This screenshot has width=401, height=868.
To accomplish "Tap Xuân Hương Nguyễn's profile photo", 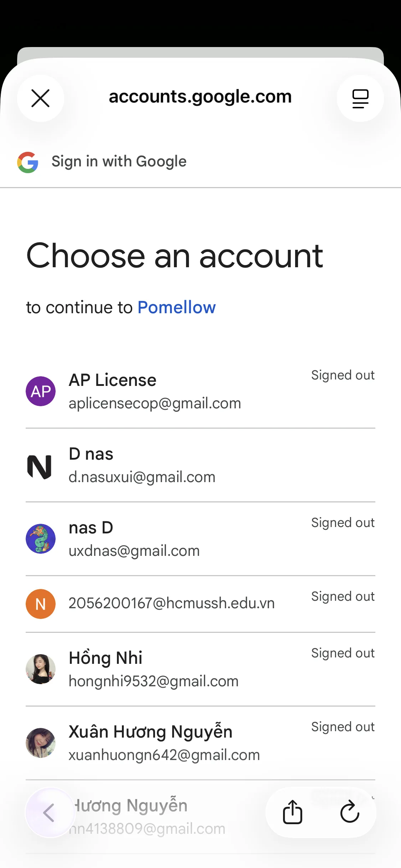I will [x=41, y=743].
